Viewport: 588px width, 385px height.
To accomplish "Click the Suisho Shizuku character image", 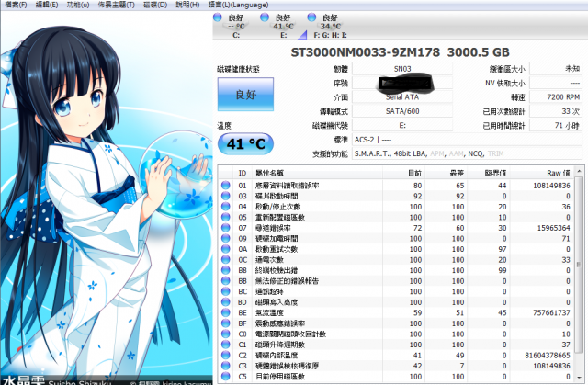I will (107, 197).
